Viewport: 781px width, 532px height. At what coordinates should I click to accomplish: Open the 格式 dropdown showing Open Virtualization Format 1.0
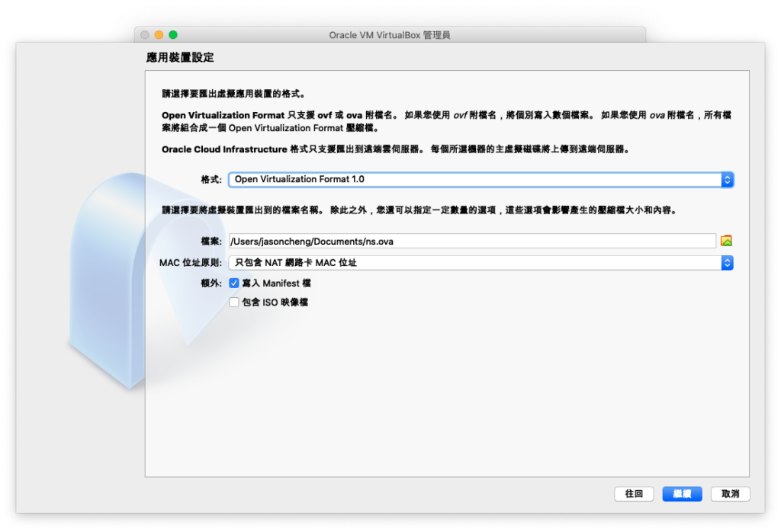(x=480, y=180)
